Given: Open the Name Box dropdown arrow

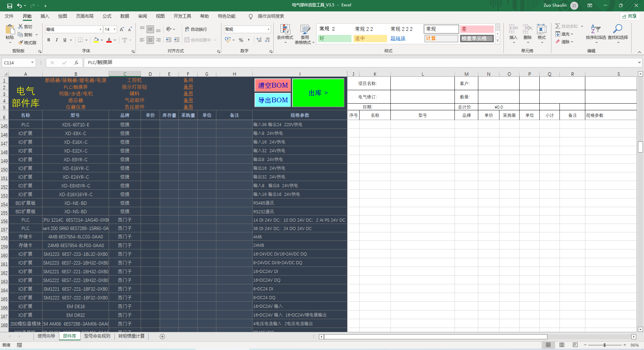Looking at the screenshot, I should [32, 63].
